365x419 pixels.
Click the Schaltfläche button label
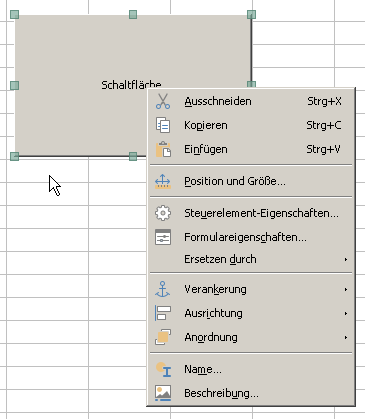(131, 85)
